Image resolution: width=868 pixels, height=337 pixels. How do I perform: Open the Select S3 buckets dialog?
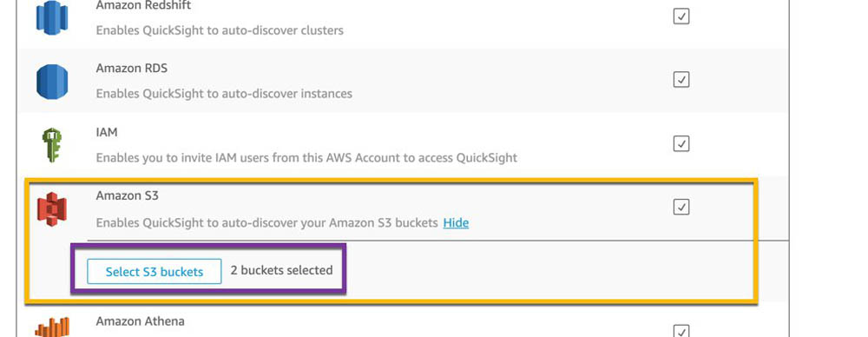point(154,272)
